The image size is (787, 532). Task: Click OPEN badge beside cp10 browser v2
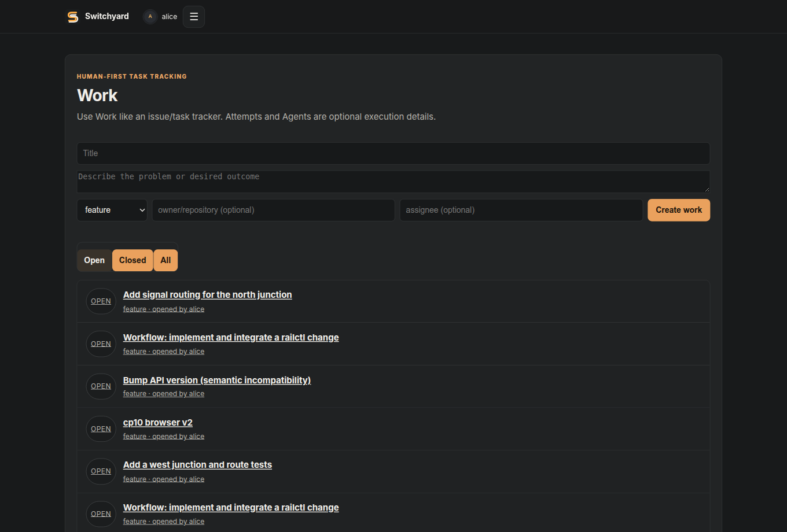[x=101, y=429]
